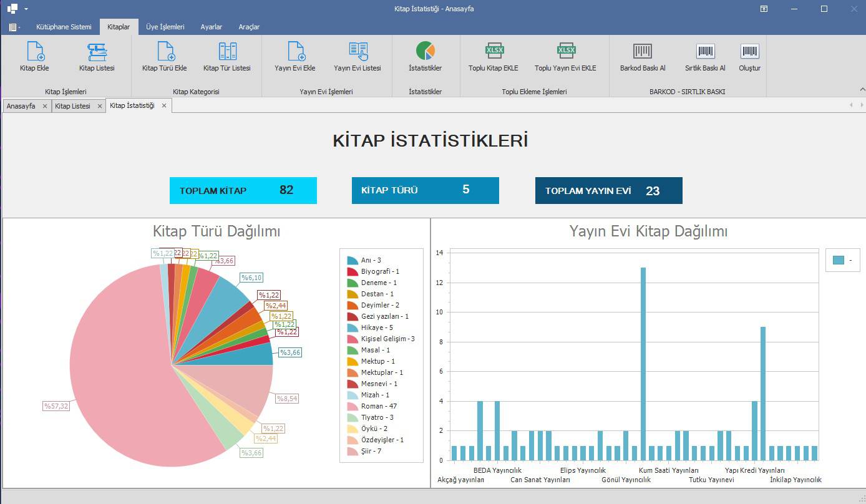Viewport: 866px width, 504px height.
Task: Switch to the Anasayfa document tab
Action: tap(21, 106)
